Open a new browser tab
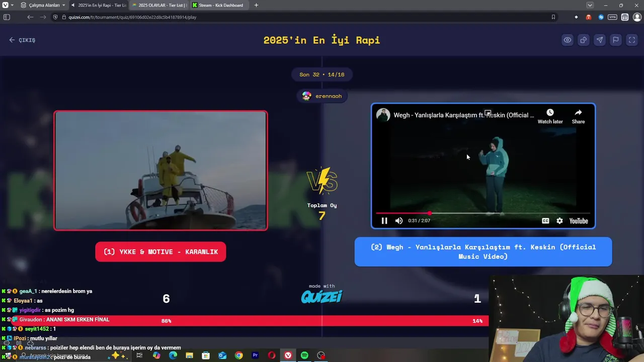Viewport: 644px width, 362px height. 256,5
